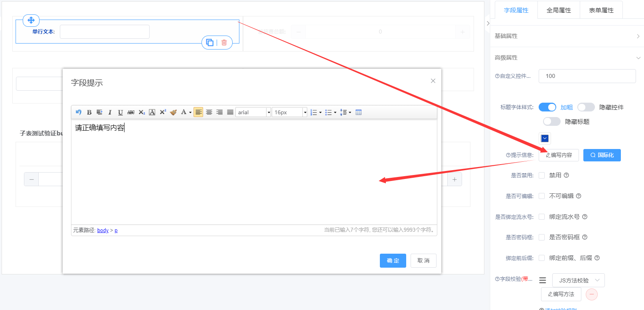
Task: Show help for the 绑定流水号 option
Action: tap(585, 217)
